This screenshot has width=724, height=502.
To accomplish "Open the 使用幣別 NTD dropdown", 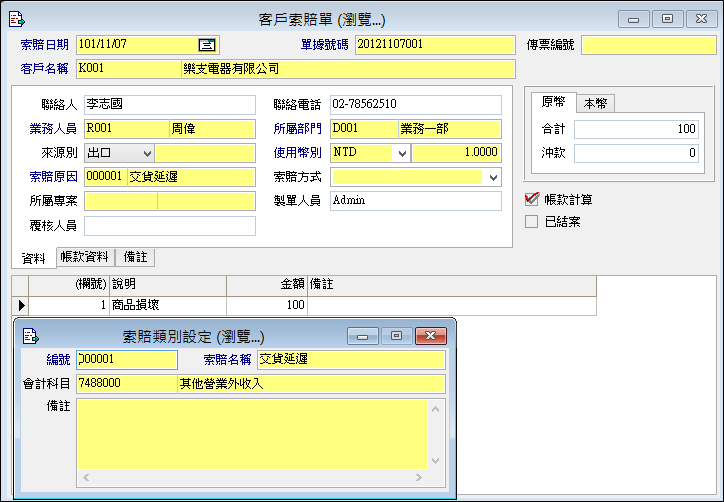I will [402, 153].
